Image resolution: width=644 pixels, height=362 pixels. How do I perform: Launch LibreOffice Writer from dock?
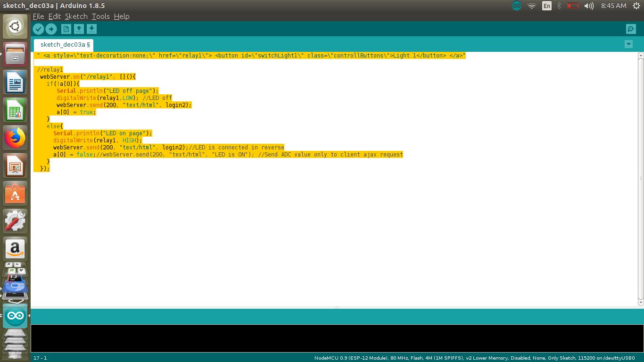coord(15,82)
